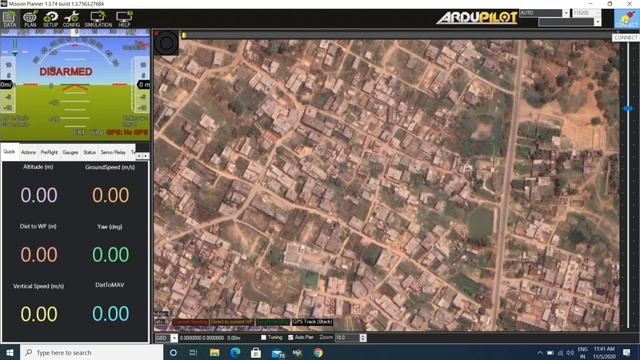Open the DATA flight data screen
This screenshot has height=360, width=640.
tap(9, 19)
